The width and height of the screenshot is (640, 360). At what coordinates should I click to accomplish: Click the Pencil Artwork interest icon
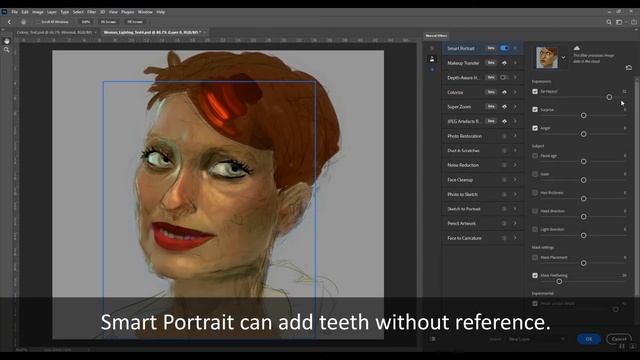click(504, 224)
